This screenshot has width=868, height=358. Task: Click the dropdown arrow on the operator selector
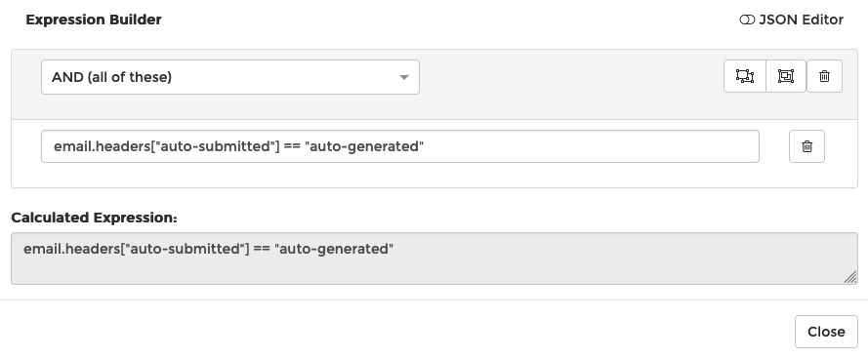point(404,77)
